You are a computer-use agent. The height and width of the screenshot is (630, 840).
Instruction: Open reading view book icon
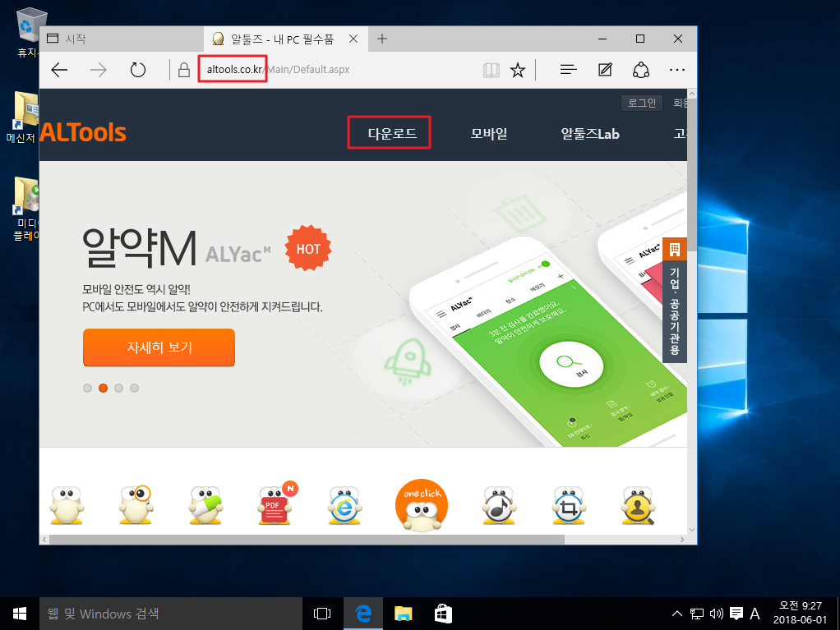(x=491, y=70)
